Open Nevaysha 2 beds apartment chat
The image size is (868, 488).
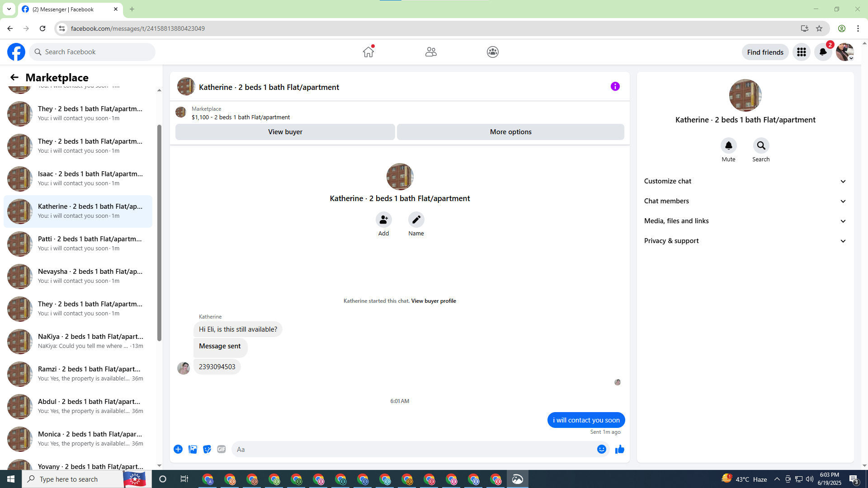(x=78, y=276)
